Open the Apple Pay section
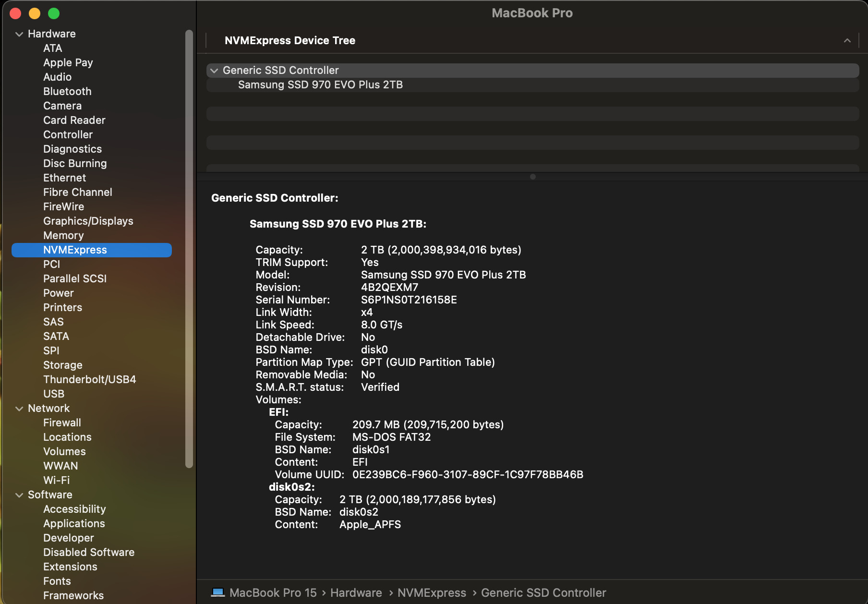 [68, 62]
